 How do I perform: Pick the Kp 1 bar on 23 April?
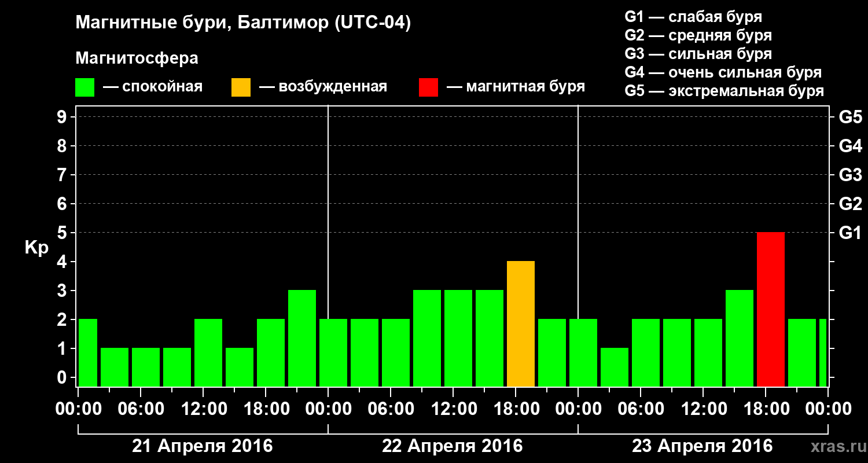coord(615,367)
